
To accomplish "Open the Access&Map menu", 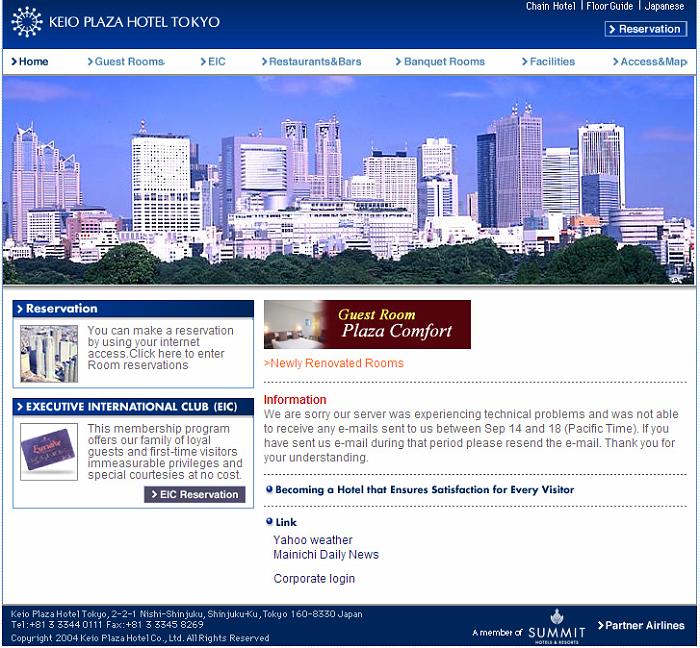I will 650,62.
